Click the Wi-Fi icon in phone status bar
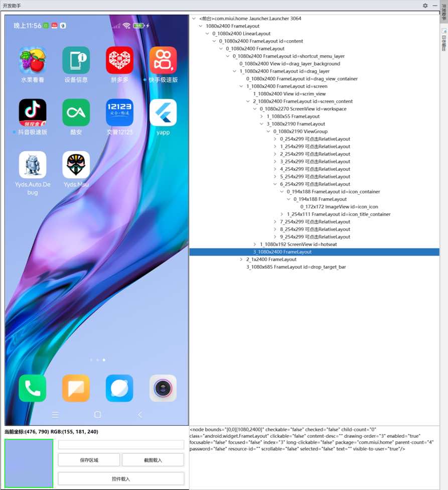448x490 pixels. 126,26
